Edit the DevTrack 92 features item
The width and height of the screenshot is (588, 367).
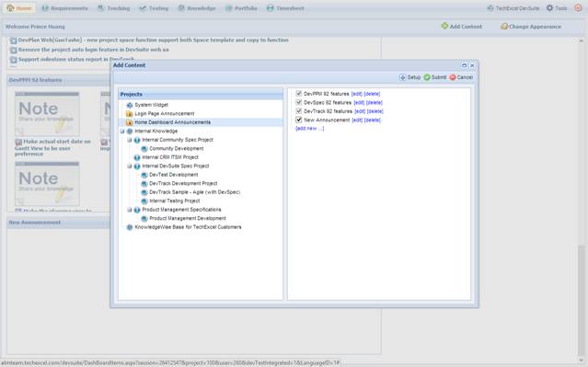click(360, 111)
